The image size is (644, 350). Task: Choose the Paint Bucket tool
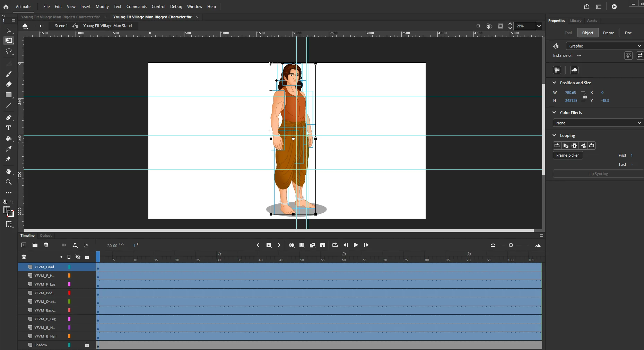pos(9,139)
